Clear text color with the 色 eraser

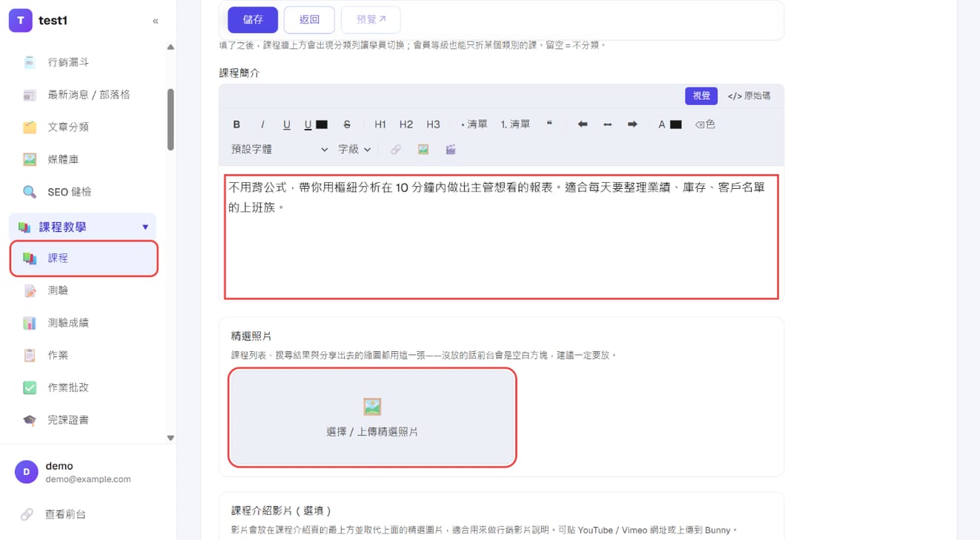[x=705, y=124]
